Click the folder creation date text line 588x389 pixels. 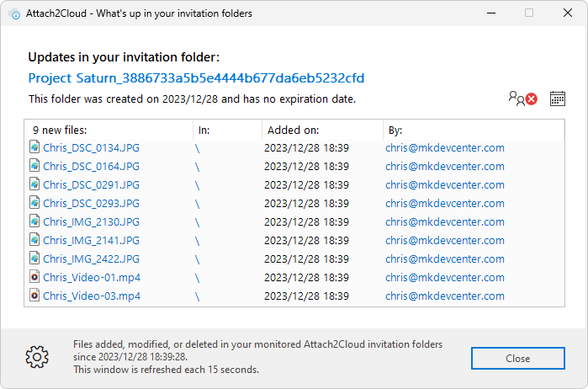coord(192,99)
